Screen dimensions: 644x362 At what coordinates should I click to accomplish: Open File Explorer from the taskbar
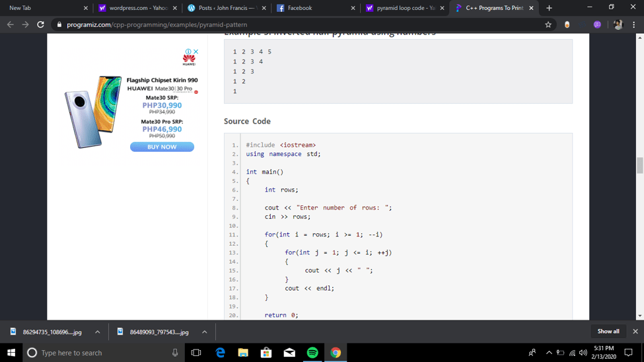coord(243,353)
